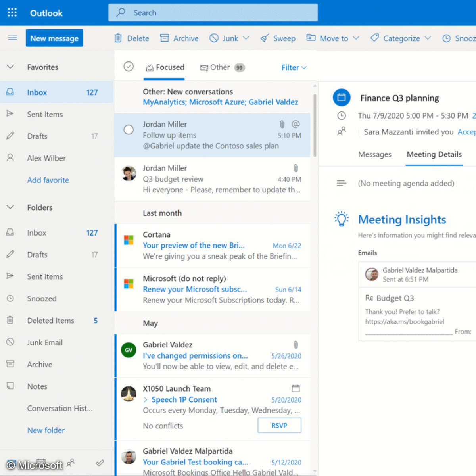This screenshot has width=476, height=476.
Task: Expand the Move to dropdown arrow
Action: click(x=356, y=38)
